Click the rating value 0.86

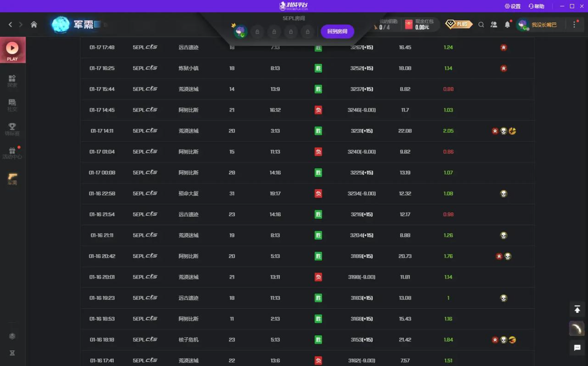coord(448,152)
